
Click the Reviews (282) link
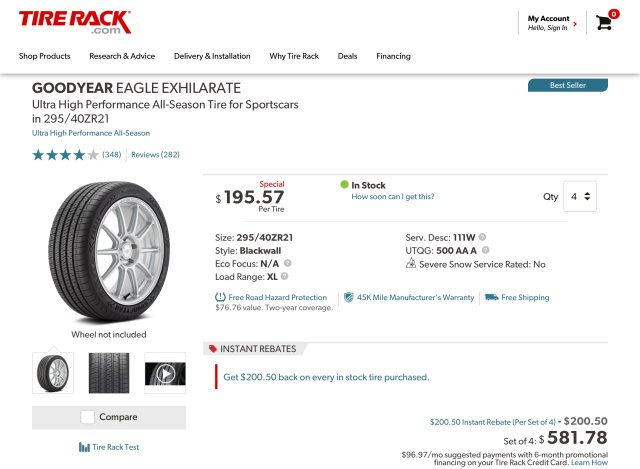point(155,155)
